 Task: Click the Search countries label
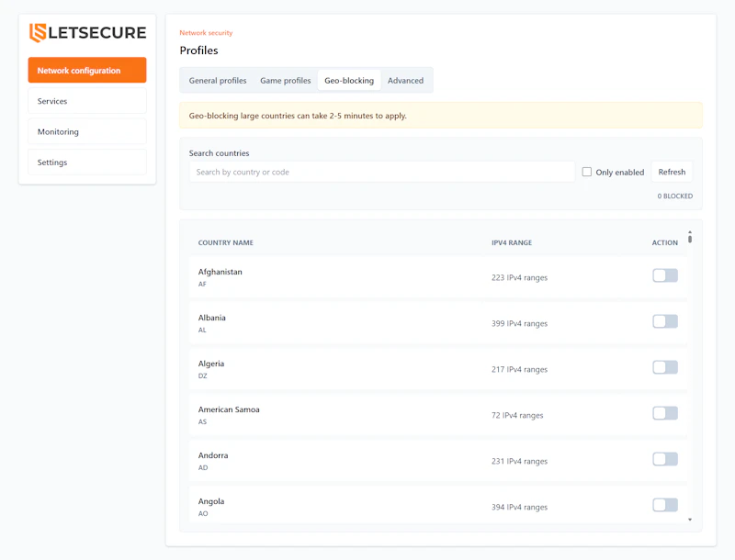coord(219,153)
